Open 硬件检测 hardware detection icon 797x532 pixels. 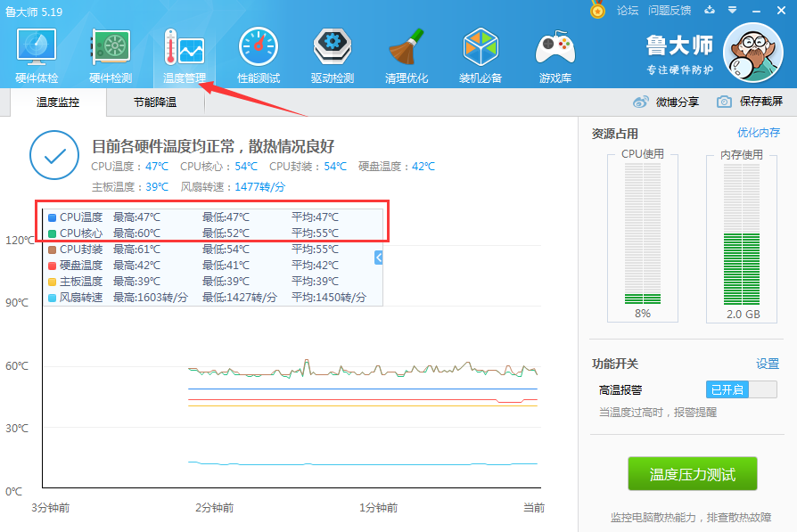pyautogui.click(x=111, y=46)
